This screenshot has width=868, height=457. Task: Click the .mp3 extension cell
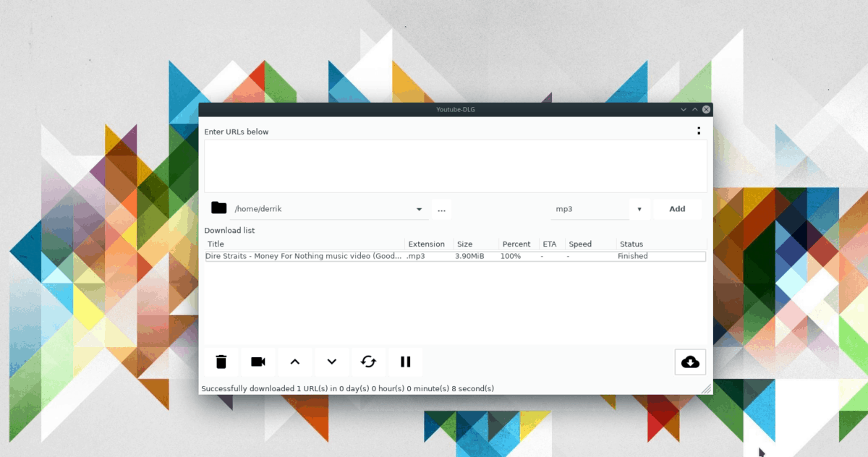point(416,256)
